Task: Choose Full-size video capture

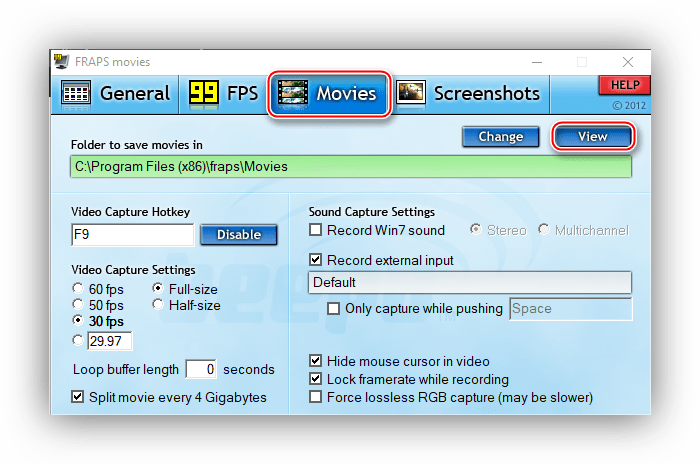Action: (x=185, y=289)
